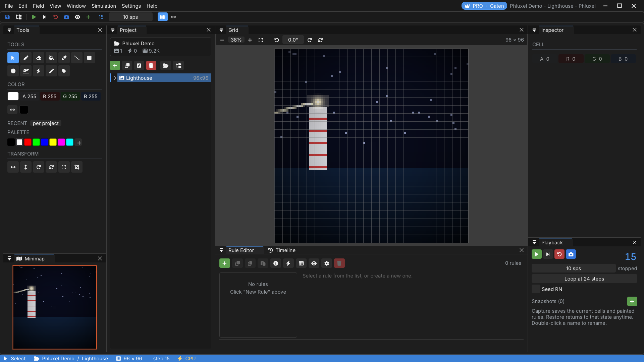The image size is (644, 362).
Task: Zoom in the Grid view
Action: pyautogui.click(x=250, y=40)
